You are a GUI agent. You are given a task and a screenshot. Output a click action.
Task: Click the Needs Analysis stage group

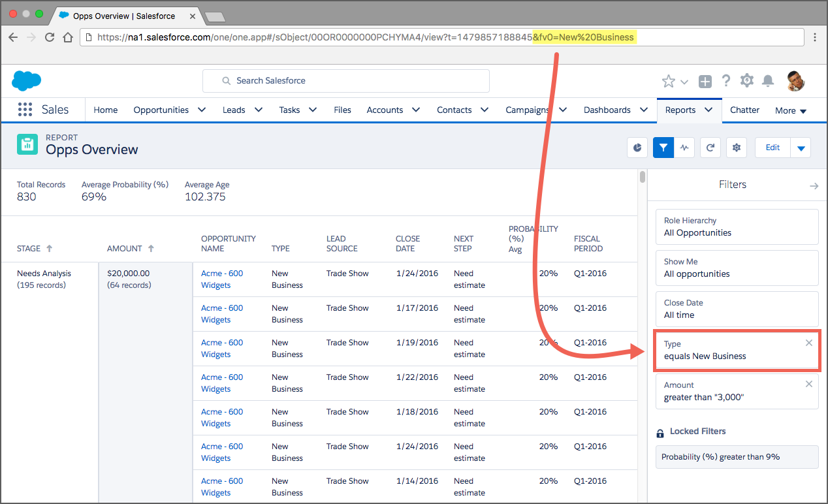(x=44, y=279)
